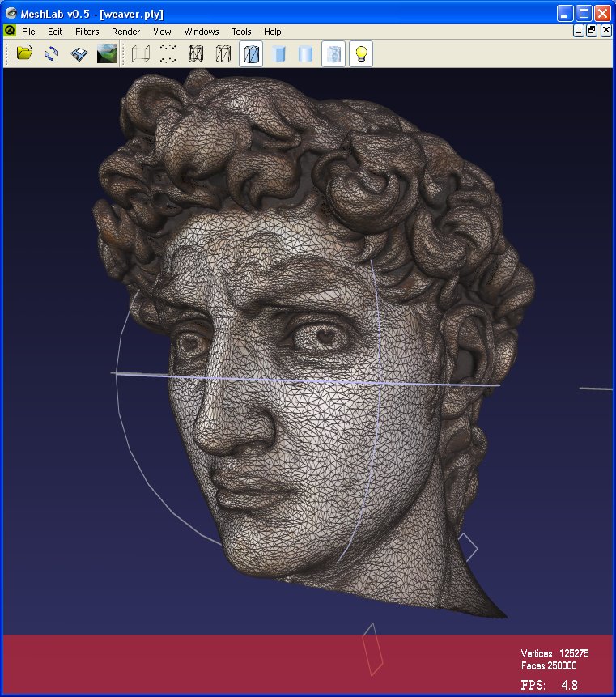
Task: Click the MeshLab document icon in menu bar
Action: tap(10, 31)
